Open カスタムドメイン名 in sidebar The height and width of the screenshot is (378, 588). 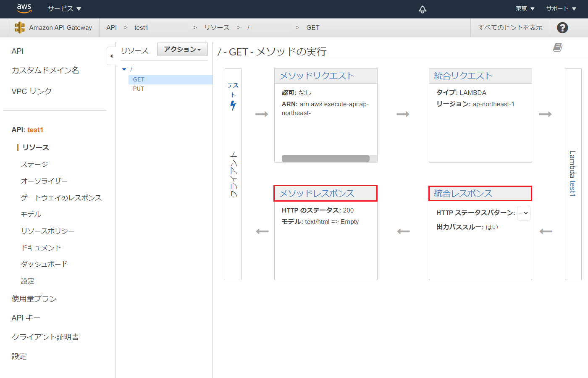coord(45,70)
